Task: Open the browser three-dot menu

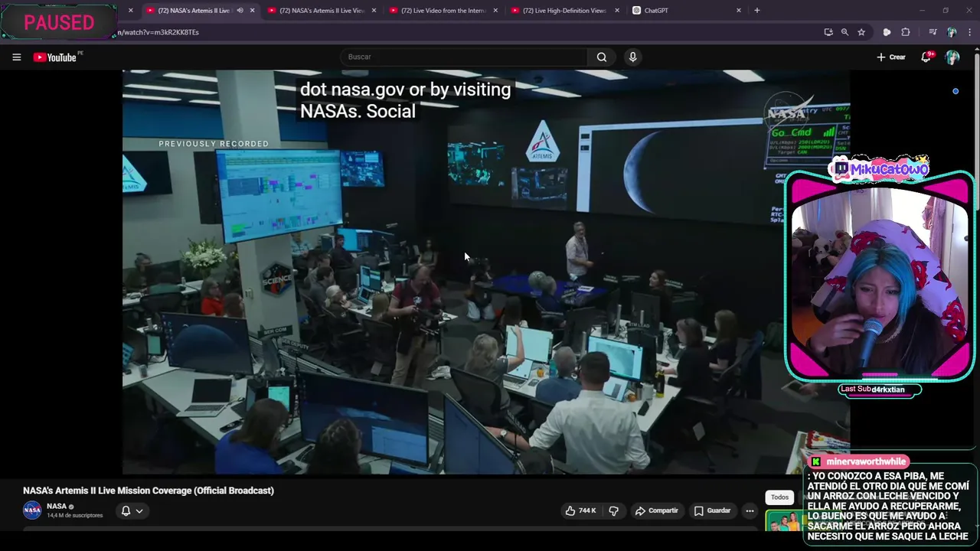Action: (969, 32)
